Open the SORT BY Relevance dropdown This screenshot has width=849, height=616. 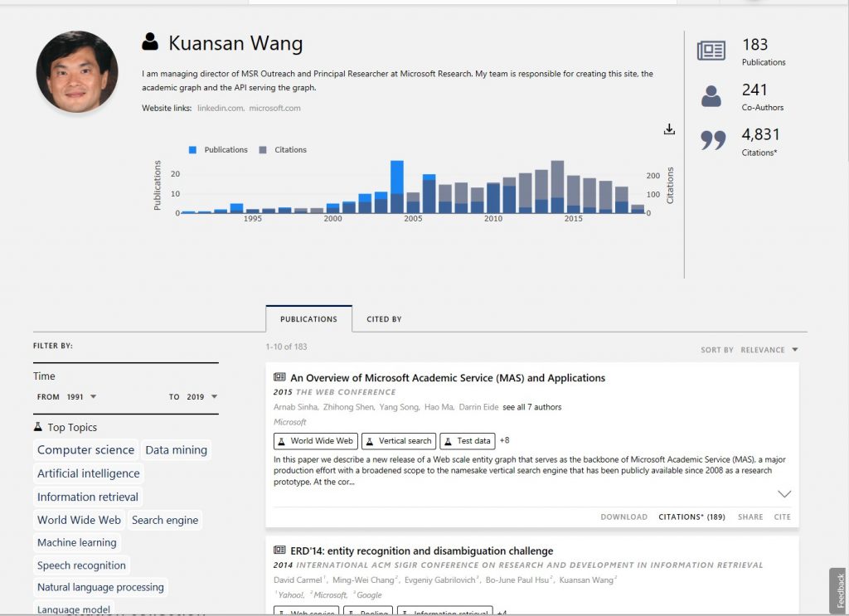[761, 350]
